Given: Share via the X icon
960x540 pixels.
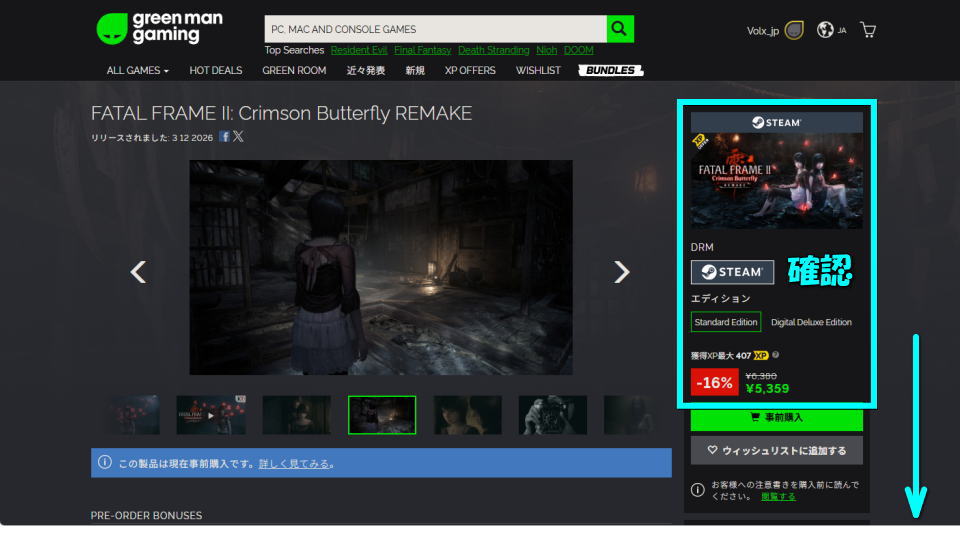Looking at the screenshot, I should 238,136.
